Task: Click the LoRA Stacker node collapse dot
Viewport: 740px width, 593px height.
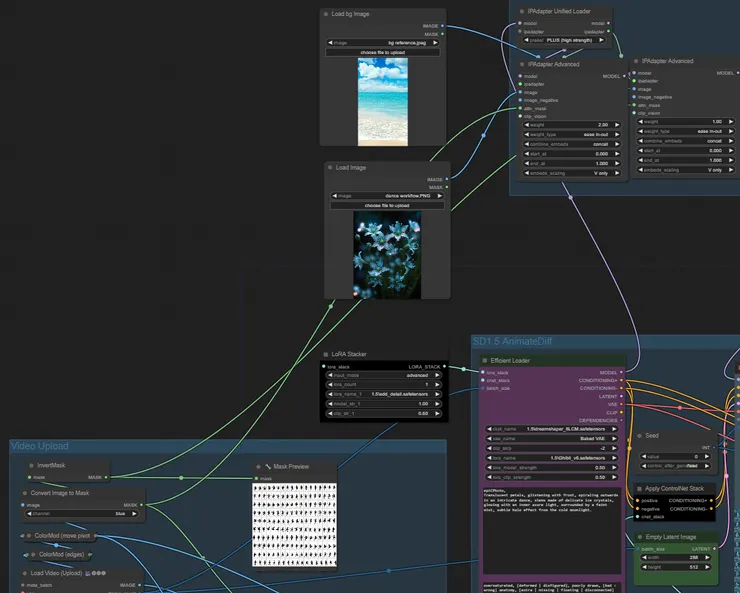Action: (327, 355)
